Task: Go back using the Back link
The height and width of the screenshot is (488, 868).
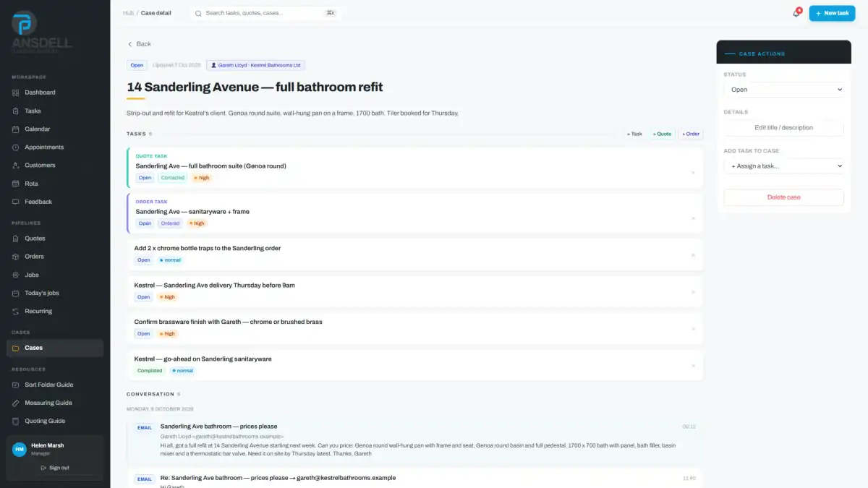Action: tap(140, 44)
